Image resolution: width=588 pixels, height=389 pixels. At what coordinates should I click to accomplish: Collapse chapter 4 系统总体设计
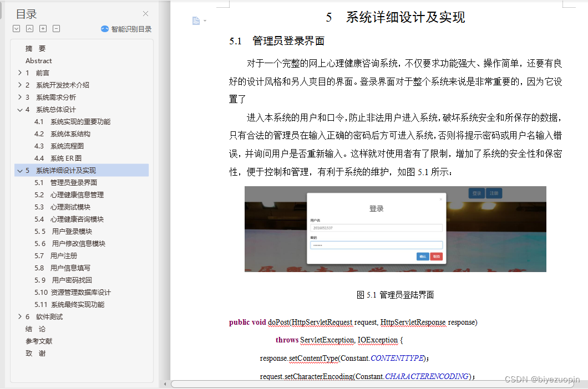[20, 109]
